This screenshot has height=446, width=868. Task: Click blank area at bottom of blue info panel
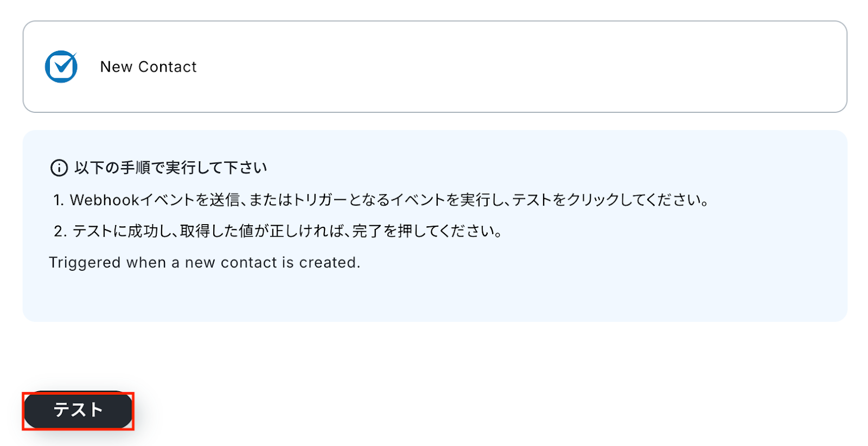point(434,298)
